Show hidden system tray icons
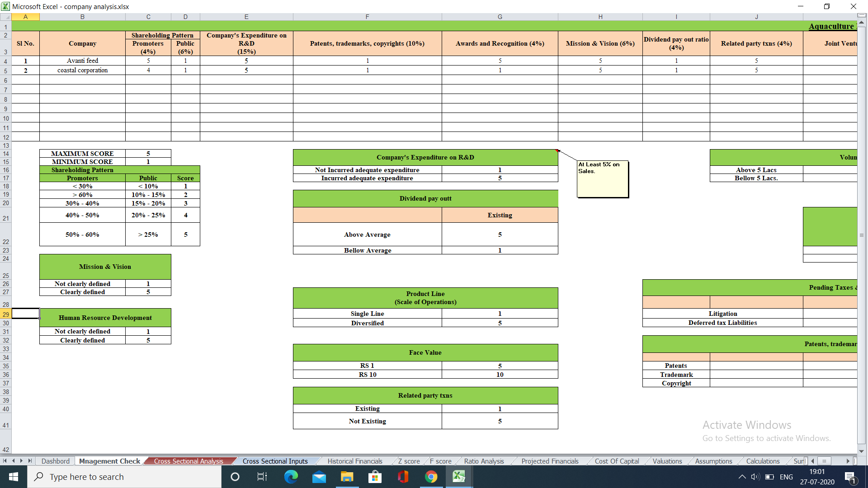The width and height of the screenshot is (868, 488). 742,477
